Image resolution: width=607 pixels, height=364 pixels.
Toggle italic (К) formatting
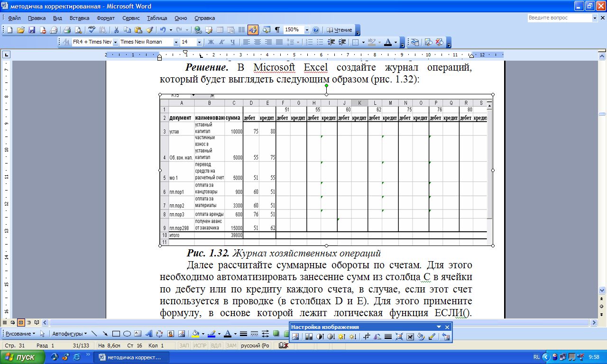222,42
